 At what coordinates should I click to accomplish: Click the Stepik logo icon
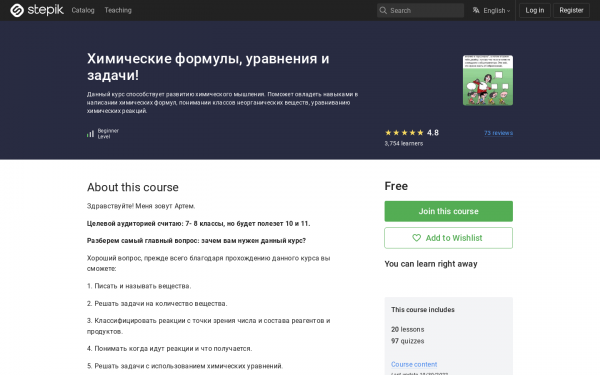[17, 10]
